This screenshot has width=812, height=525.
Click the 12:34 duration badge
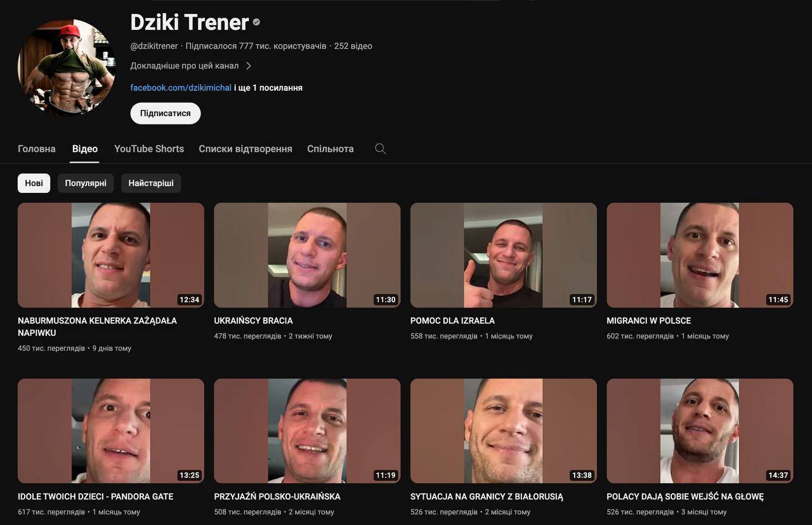(189, 300)
